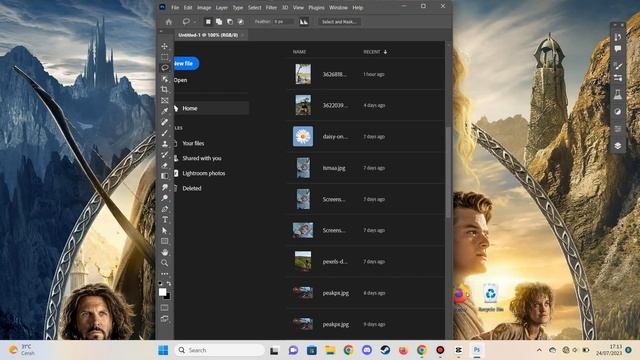This screenshot has width=640, height=360.
Task: Select the Clone Stamp tool
Action: point(164,144)
